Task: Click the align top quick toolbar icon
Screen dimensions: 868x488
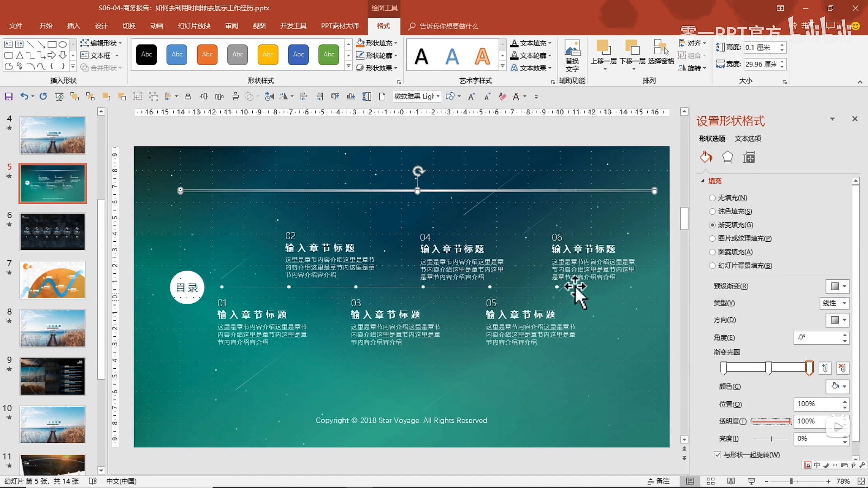Action: (335, 97)
